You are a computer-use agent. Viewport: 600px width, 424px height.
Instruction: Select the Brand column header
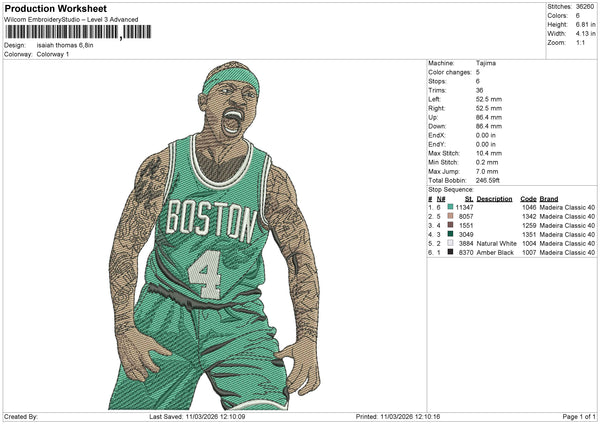pos(551,198)
